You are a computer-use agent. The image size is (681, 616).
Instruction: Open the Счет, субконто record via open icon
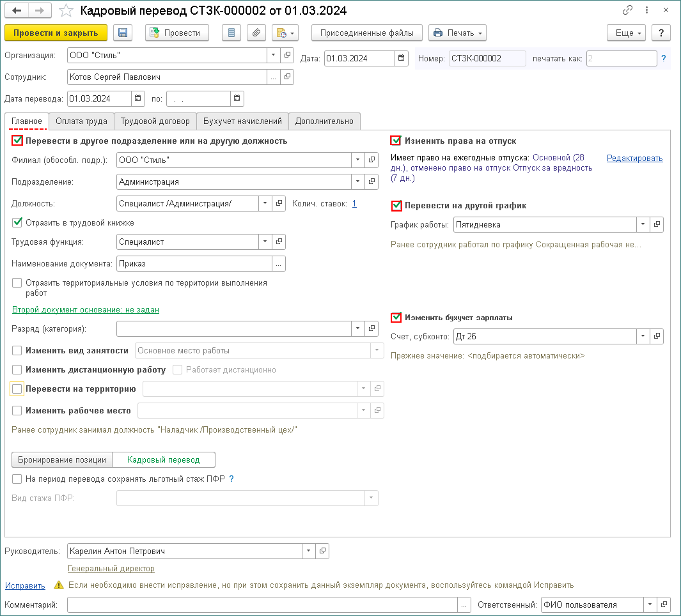pyautogui.click(x=657, y=336)
